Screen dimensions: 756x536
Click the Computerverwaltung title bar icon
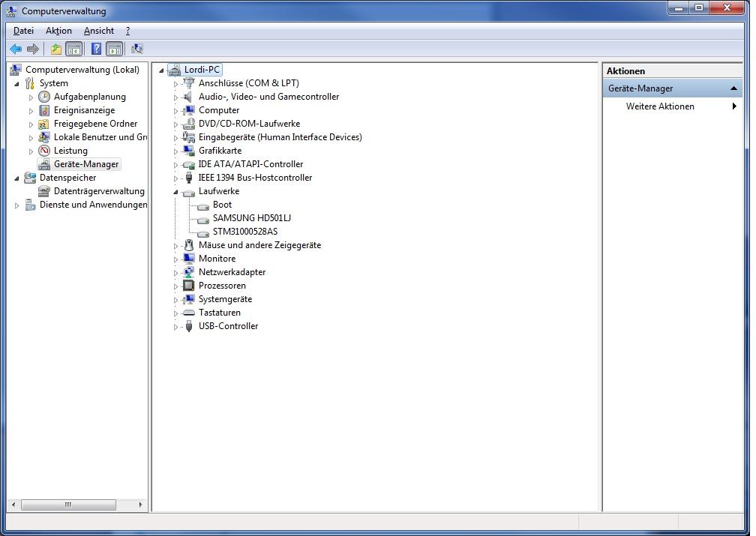tap(12, 10)
